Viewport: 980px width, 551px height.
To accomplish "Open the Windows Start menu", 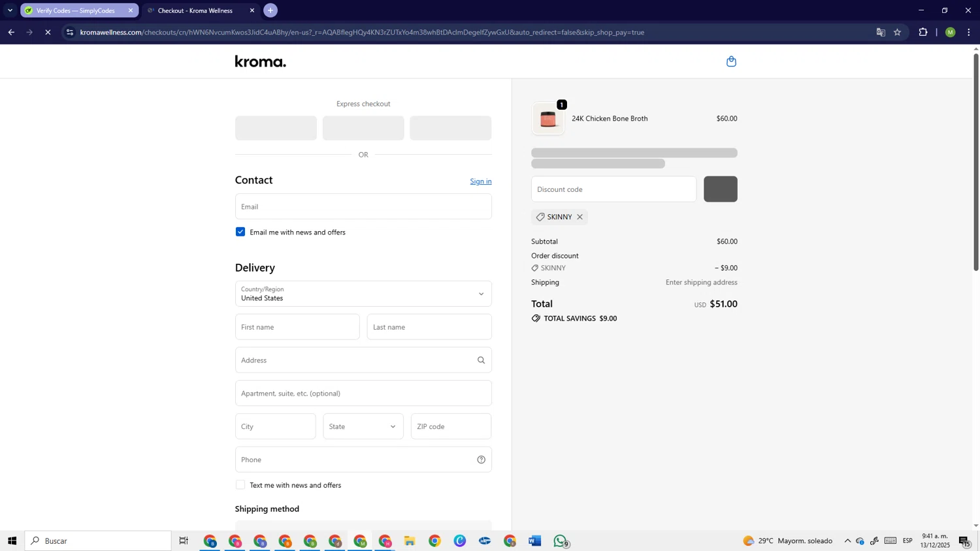I will click(x=12, y=541).
